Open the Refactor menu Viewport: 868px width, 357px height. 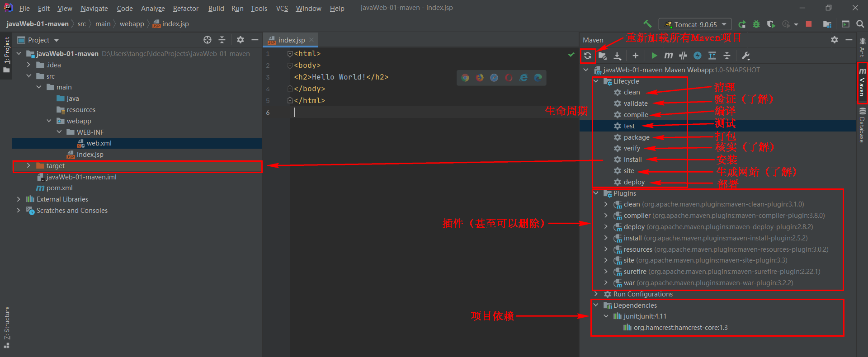(186, 8)
